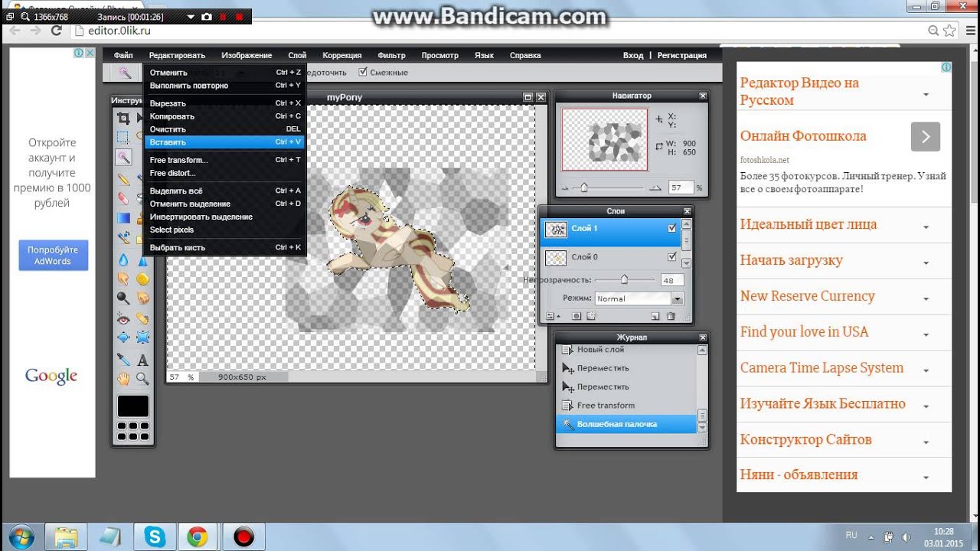Select the Red Eye Reduction tool

pos(123,318)
